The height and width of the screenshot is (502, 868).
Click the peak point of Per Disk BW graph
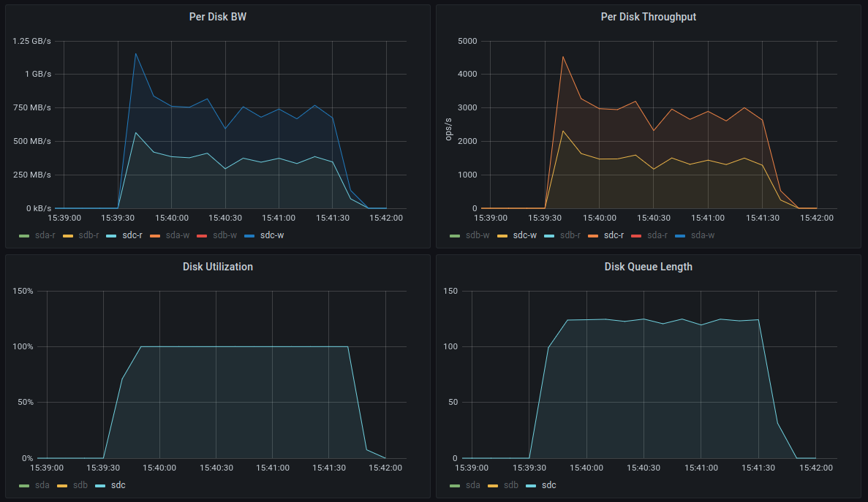coord(135,53)
